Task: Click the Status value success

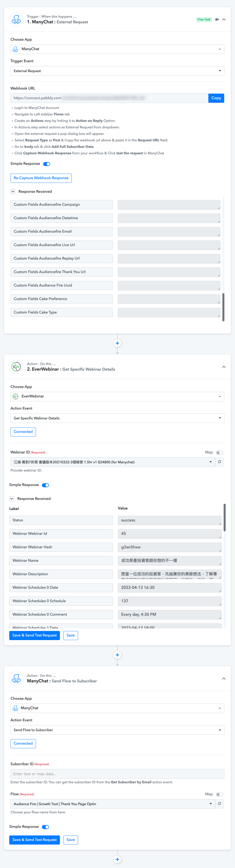Action: [x=170, y=520]
